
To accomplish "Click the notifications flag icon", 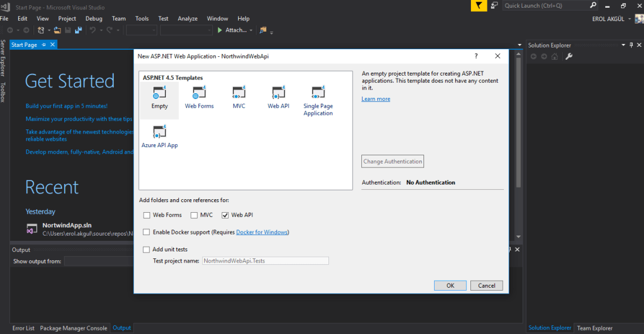I will (479, 5).
